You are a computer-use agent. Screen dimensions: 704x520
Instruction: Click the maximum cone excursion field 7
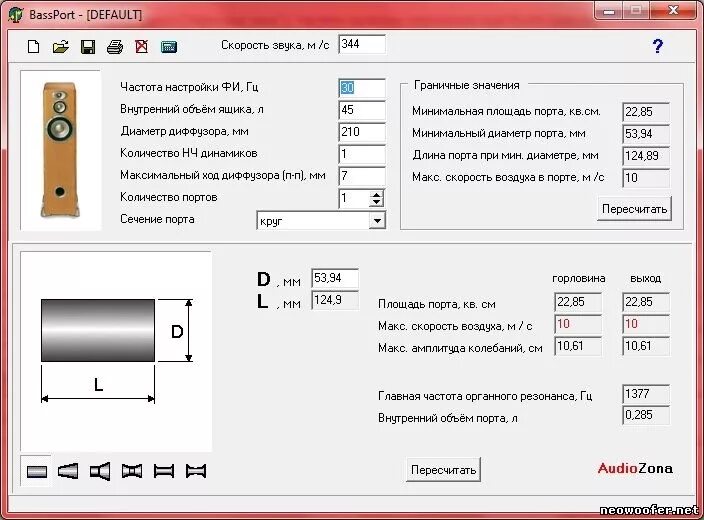click(362, 176)
